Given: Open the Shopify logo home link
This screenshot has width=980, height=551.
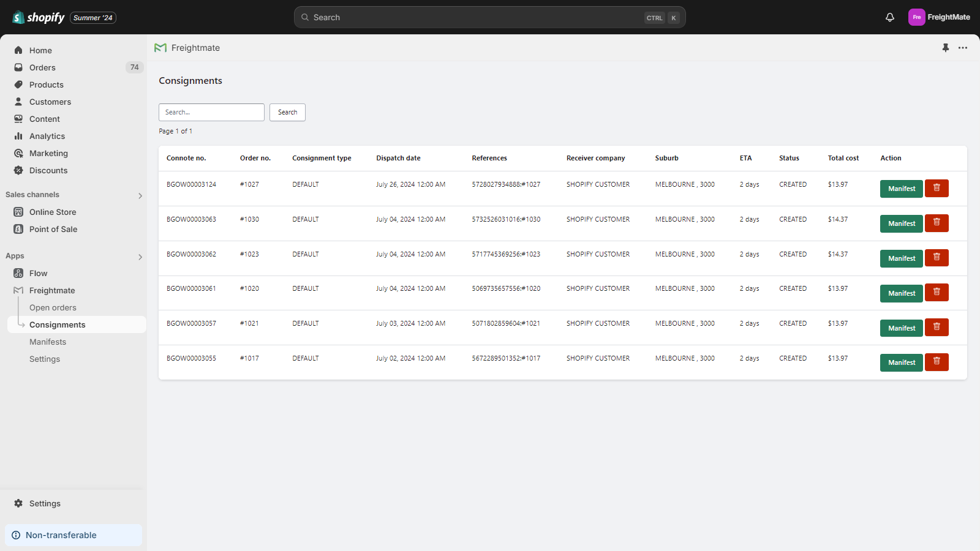Looking at the screenshot, I should point(39,17).
